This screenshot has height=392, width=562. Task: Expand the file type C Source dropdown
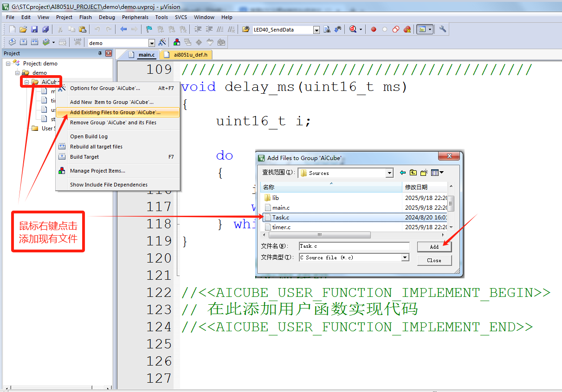coord(405,257)
